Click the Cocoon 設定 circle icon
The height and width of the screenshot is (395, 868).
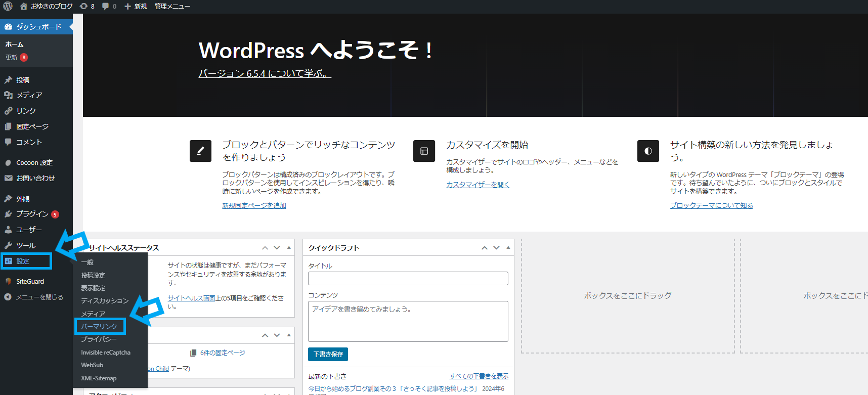point(8,163)
